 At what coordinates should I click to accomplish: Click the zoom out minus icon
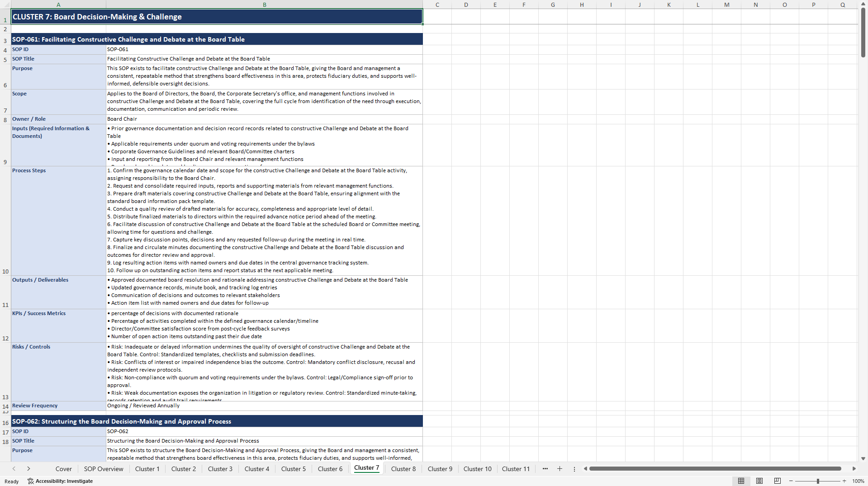[791, 481]
